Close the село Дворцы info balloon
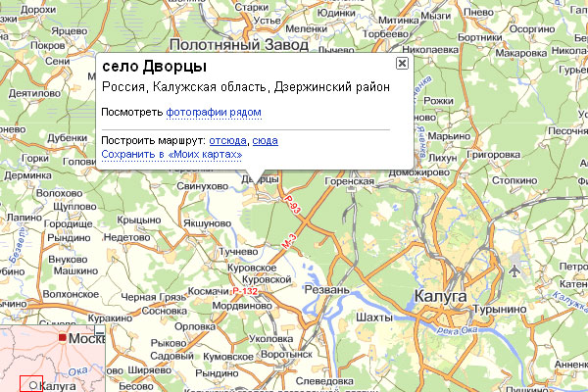The width and height of the screenshot is (588, 392). coord(402,63)
